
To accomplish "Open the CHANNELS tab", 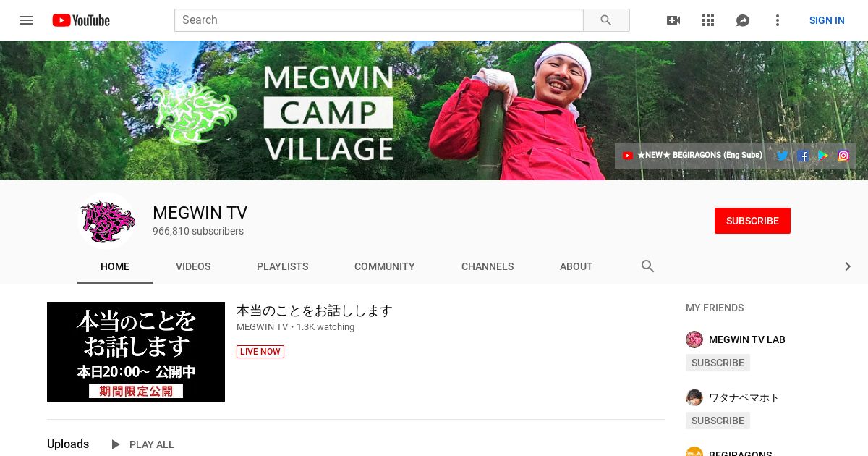I will coord(488,266).
